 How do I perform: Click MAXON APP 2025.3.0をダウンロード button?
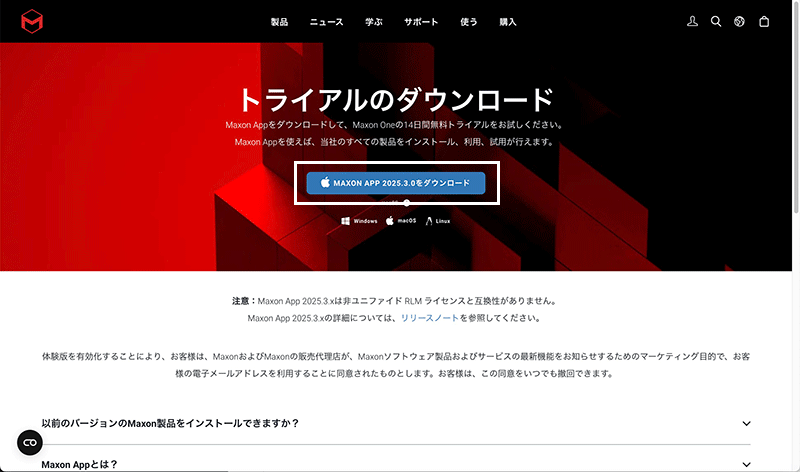(x=396, y=183)
